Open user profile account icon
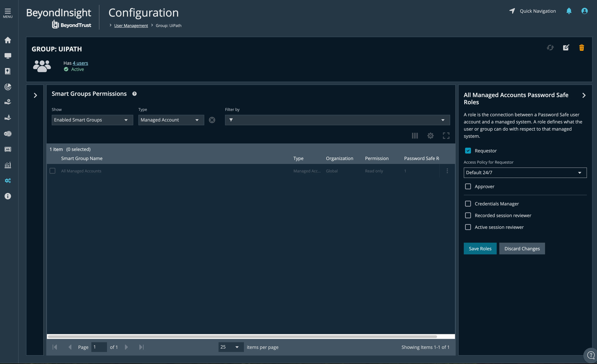 (x=584, y=11)
